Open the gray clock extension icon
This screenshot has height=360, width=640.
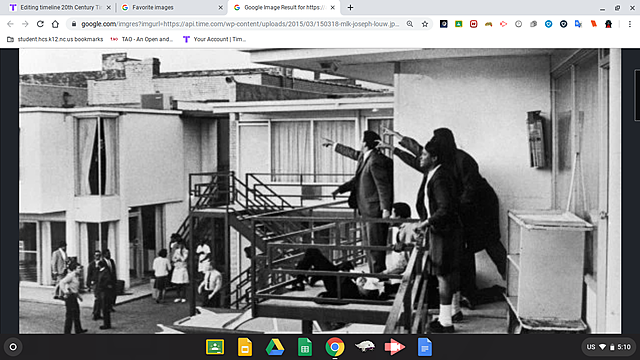[518, 24]
